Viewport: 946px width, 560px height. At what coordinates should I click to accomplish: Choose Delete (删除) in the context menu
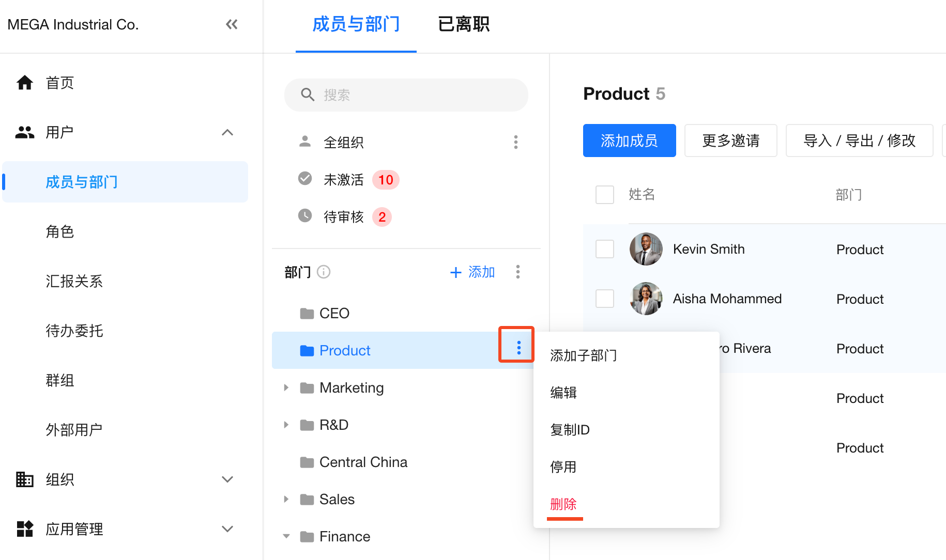[x=563, y=504]
